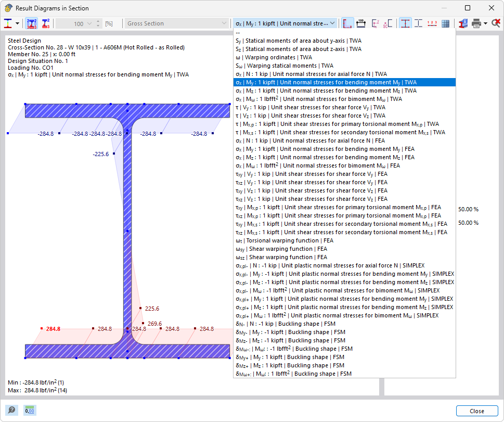Image resolution: width=504 pixels, height=422 pixels.
Task: Select σx Mz unit normal stresses TWA
Action: (x=344, y=91)
